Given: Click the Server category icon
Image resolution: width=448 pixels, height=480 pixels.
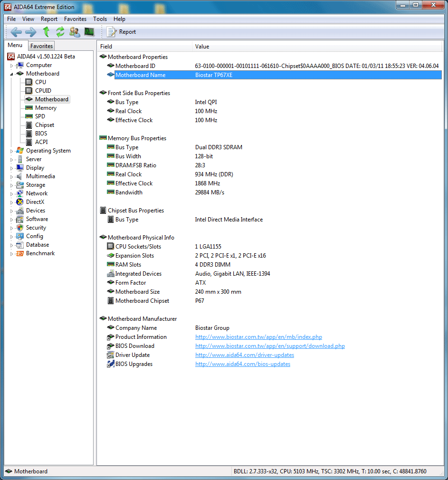Looking at the screenshot, I should (20, 159).
